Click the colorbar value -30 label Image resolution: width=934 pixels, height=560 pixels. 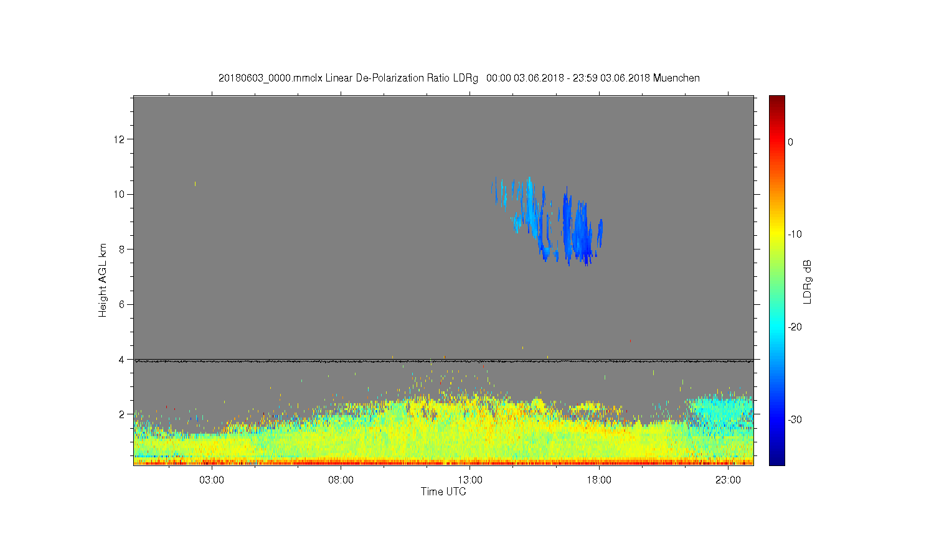(x=794, y=419)
